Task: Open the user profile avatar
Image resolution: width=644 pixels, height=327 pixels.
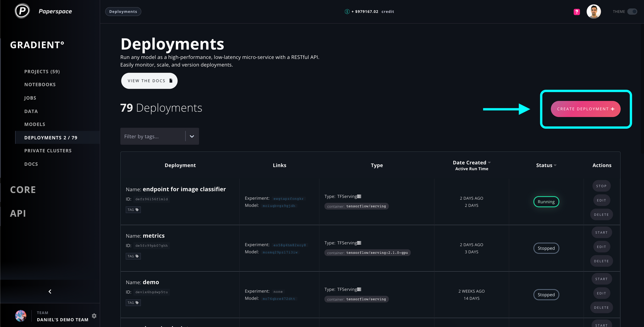Action: [x=594, y=12]
